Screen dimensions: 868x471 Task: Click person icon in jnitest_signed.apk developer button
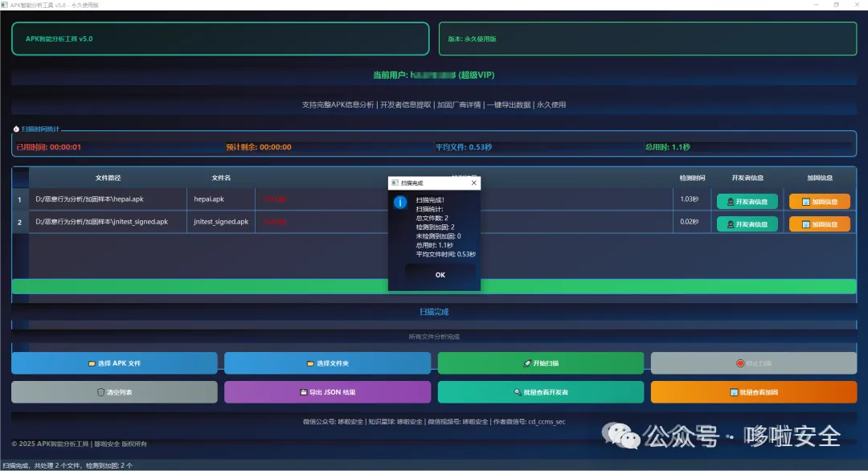[x=730, y=225]
